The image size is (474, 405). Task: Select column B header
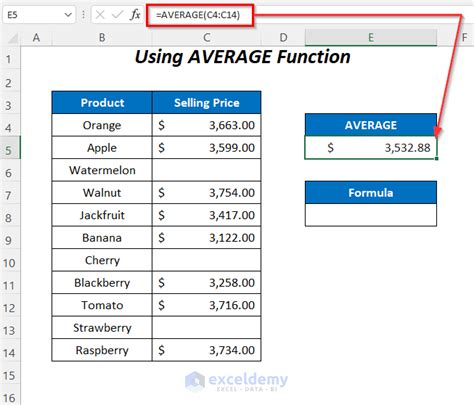point(102,38)
